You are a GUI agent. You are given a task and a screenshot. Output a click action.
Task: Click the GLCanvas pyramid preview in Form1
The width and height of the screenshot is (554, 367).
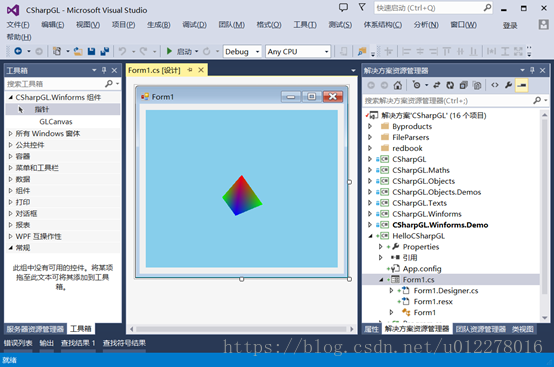point(242,195)
